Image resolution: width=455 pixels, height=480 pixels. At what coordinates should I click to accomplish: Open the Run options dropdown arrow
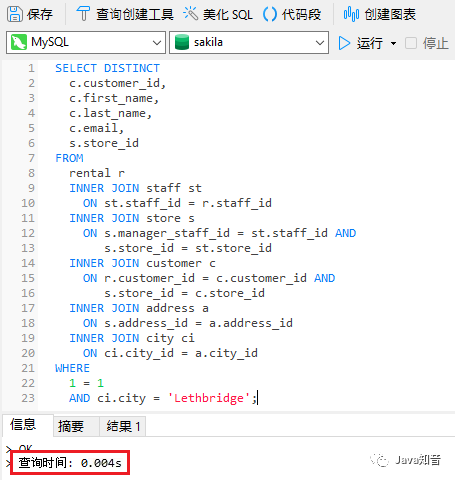(x=393, y=43)
